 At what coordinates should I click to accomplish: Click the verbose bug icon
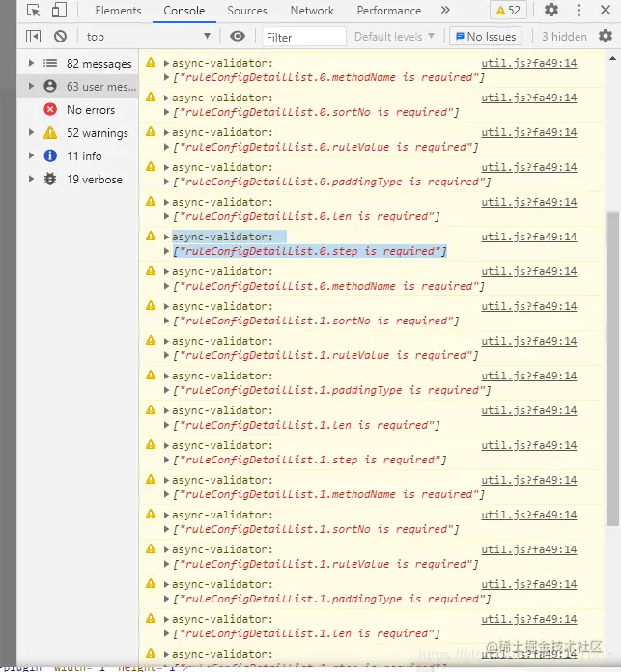coord(50,179)
